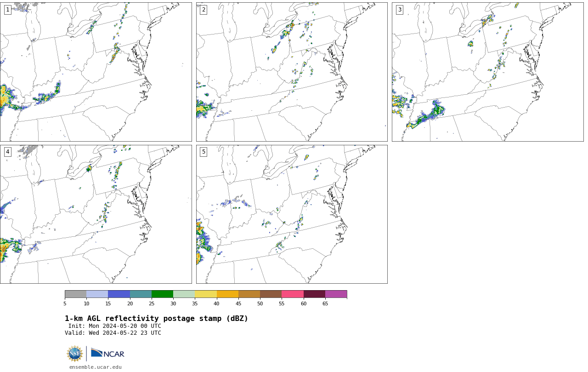The height and width of the screenshot is (372, 588).
Task: Click the blue 15-20 dBZ swatch
Action: (119, 294)
